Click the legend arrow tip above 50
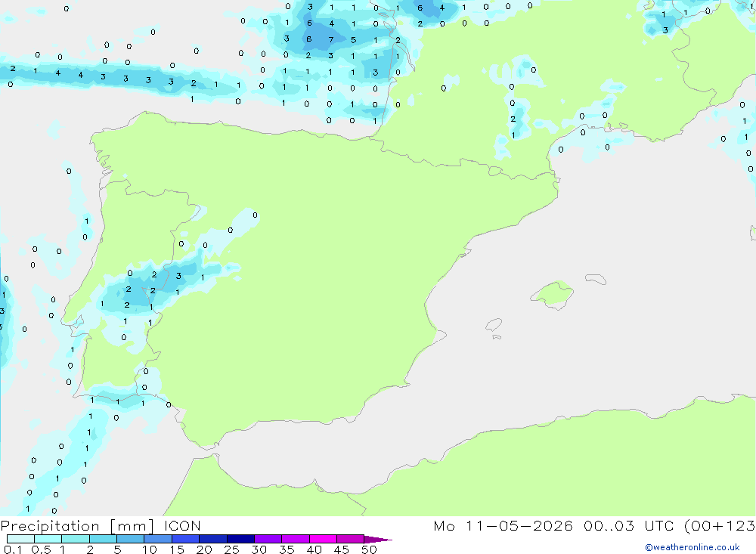 coord(378,540)
